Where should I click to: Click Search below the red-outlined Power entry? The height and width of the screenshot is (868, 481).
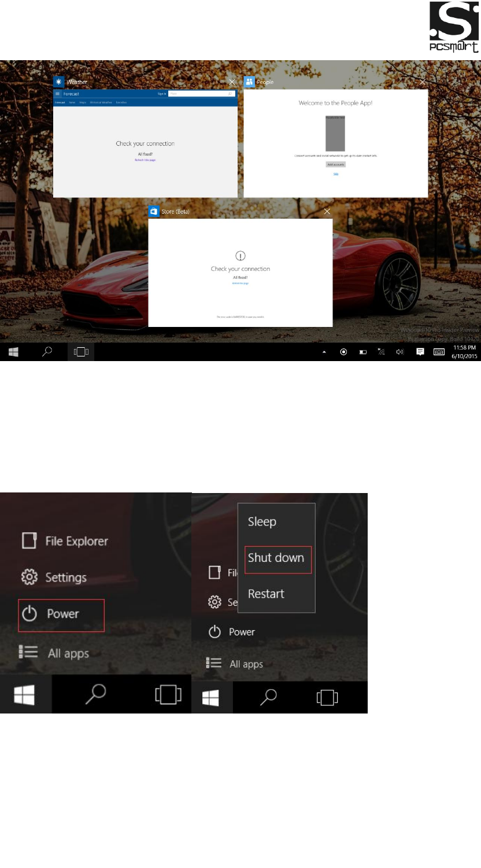point(95,694)
